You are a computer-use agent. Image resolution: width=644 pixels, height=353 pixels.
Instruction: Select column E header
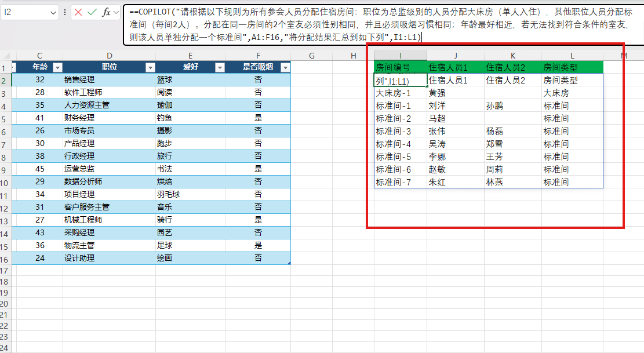click(190, 56)
